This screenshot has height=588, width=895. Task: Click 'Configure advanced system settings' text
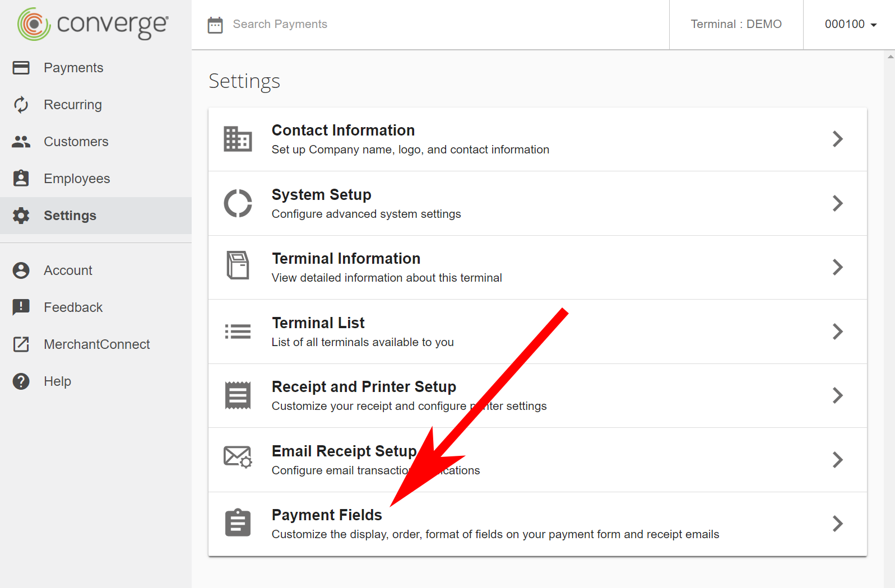(x=366, y=214)
